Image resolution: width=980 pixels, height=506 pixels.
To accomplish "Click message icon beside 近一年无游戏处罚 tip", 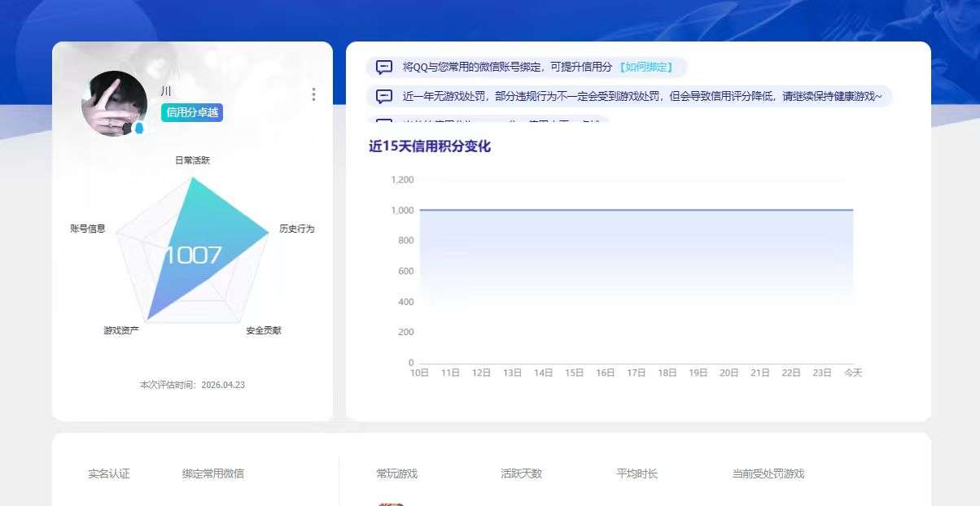I will click(x=384, y=96).
